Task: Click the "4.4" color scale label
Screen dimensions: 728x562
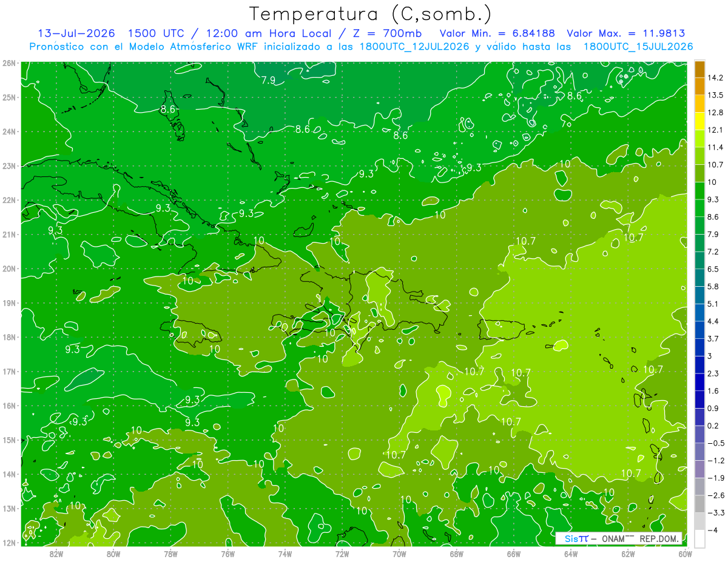Action: (713, 321)
